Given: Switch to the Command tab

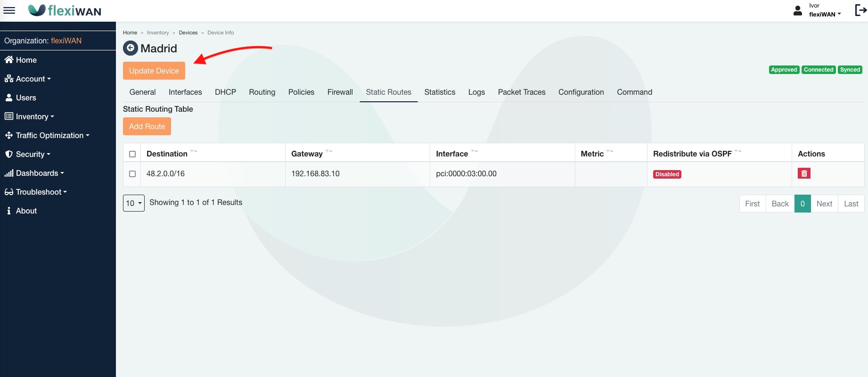Looking at the screenshot, I should click(634, 92).
